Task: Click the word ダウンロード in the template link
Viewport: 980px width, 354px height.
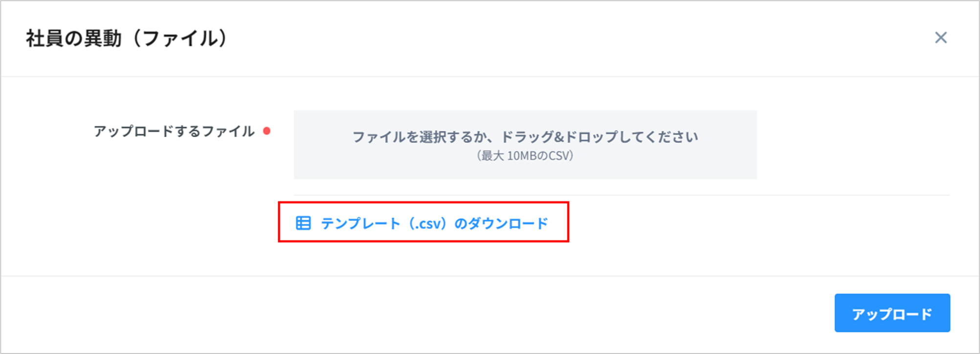Action: tap(508, 223)
